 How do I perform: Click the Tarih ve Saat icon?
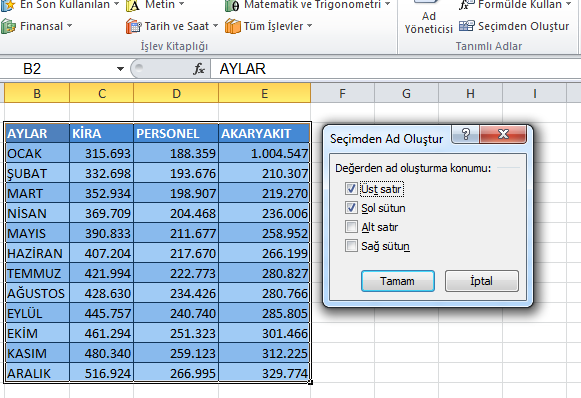133,27
